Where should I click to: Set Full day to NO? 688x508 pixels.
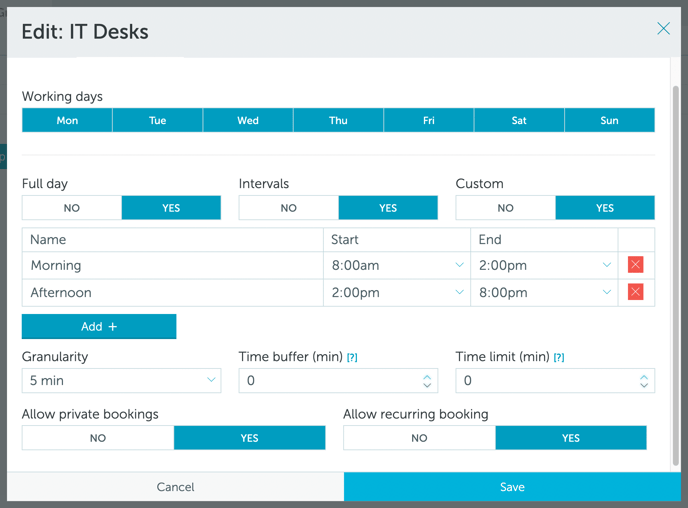[x=72, y=208]
